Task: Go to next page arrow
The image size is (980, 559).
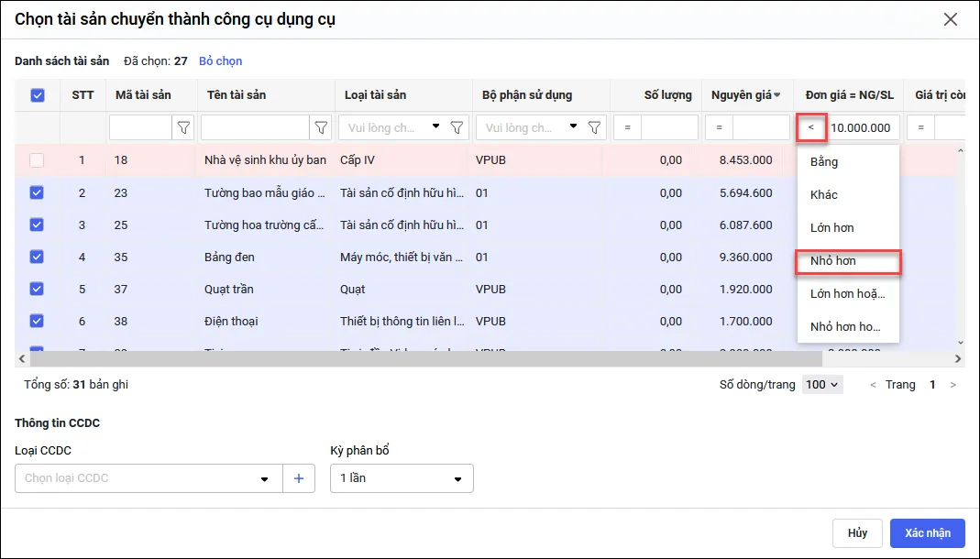Action: pos(954,385)
